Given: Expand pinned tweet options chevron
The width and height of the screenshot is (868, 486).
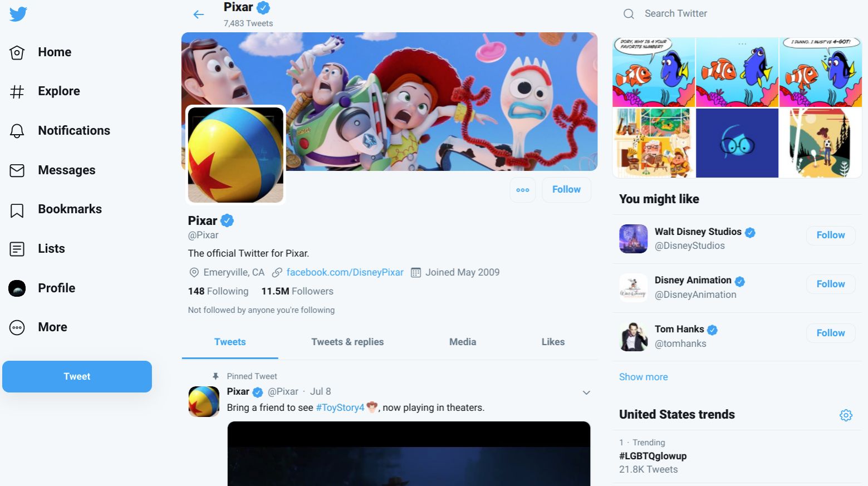Looking at the screenshot, I should point(586,392).
